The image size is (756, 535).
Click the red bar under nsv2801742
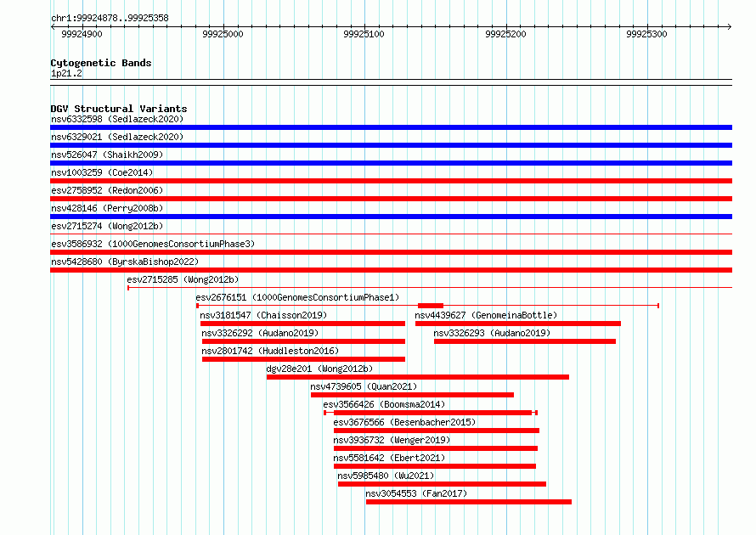[304, 359]
